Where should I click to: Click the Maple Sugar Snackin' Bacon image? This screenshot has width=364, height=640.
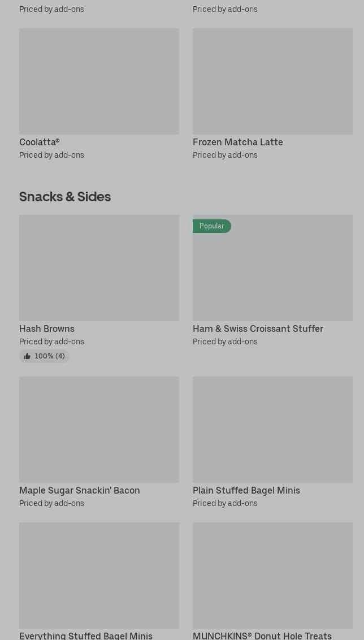tap(99, 430)
